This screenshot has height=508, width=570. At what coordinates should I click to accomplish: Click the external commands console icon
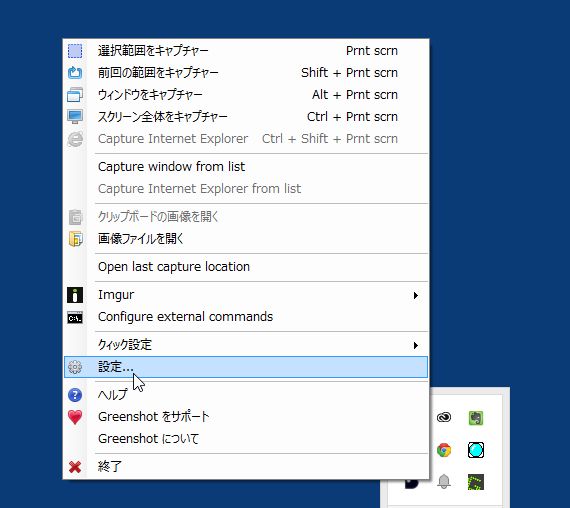75,317
